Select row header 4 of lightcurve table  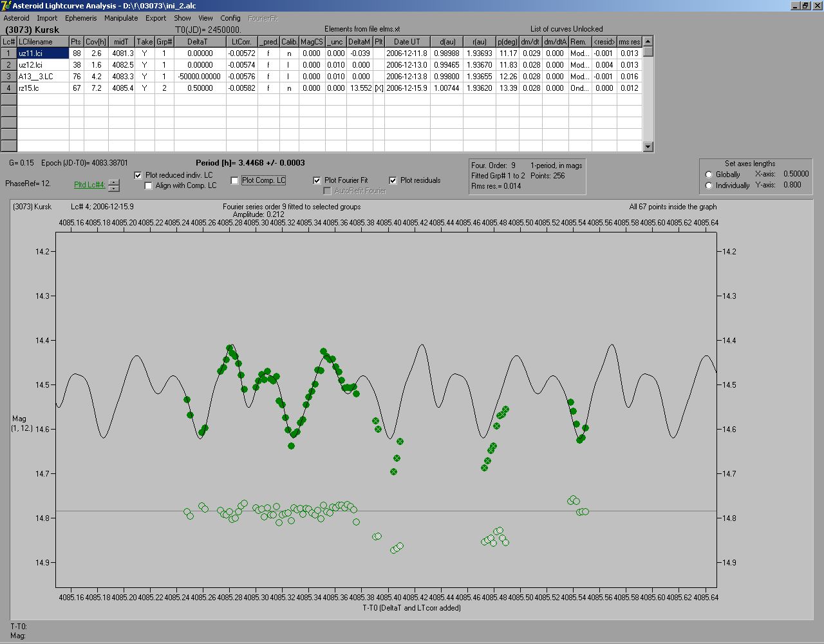pyautogui.click(x=9, y=88)
